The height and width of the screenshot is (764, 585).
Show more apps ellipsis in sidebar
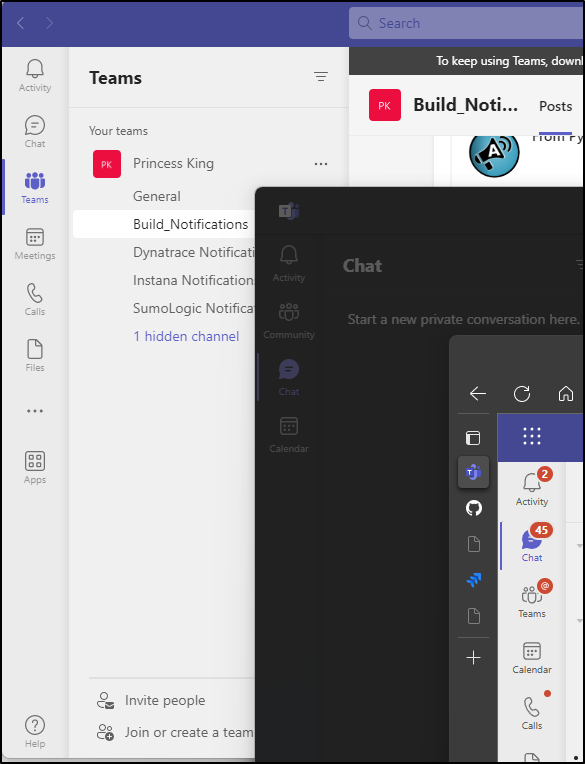click(x=35, y=411)
